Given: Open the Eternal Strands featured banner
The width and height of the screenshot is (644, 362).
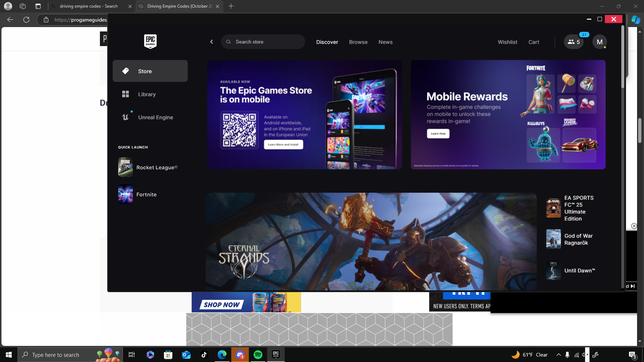Looking at the screenshot, I should tap(371, 242).
